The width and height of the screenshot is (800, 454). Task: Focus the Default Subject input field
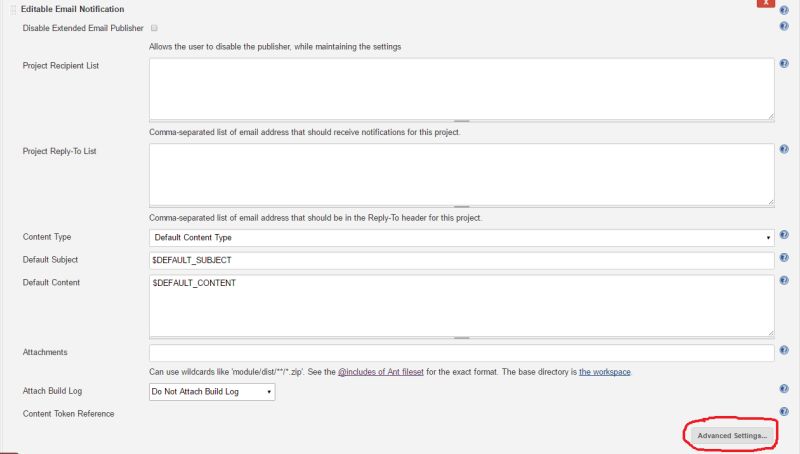(x=461, y=260)
